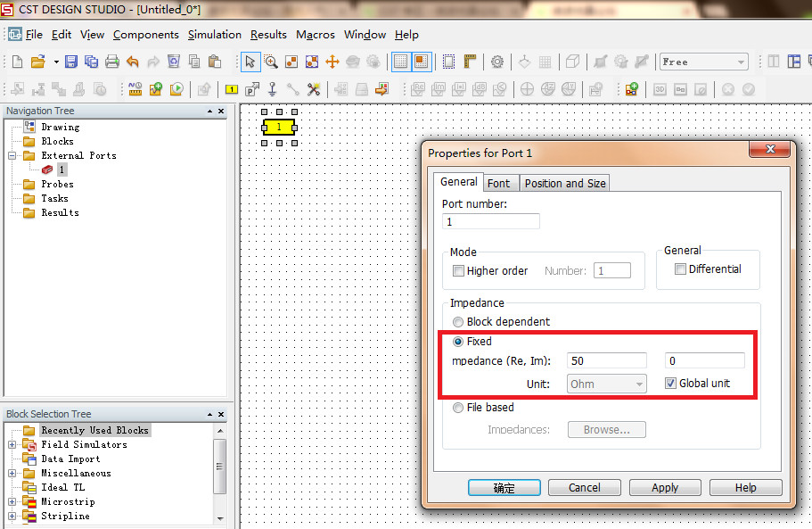
Task: Select the Drawing item in Navigation Tree
Action: [x=61, y=127]
